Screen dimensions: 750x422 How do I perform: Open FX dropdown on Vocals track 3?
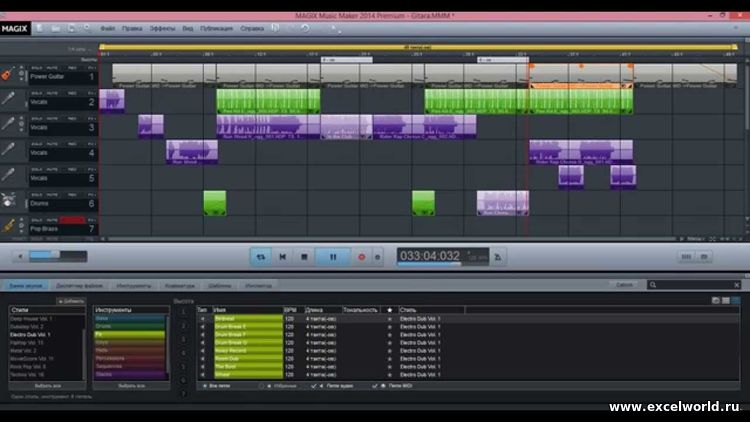click(92, 119)
